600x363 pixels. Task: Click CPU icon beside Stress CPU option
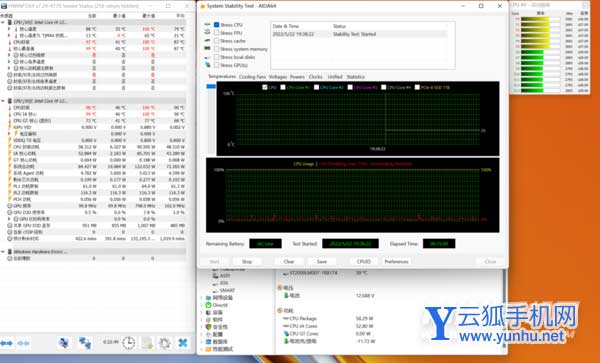[x=207, y=24]
